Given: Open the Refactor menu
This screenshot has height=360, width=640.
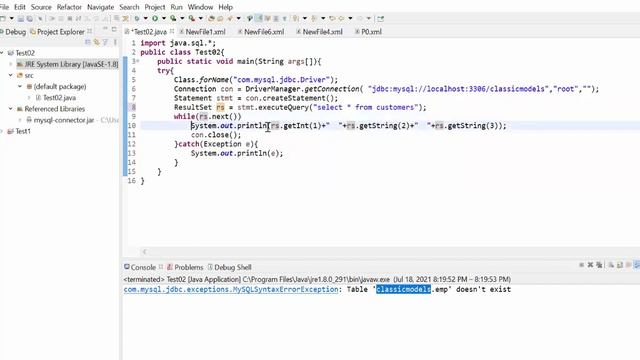Looking at the screenshot, I should click(69, 7).
